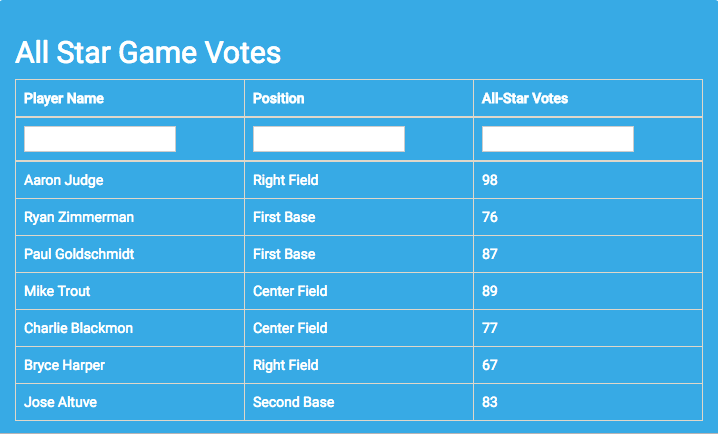Image resolution: width=718 pixels, height=434 pixels.
Task: Click the Second Base position cell
Action: 359,402
